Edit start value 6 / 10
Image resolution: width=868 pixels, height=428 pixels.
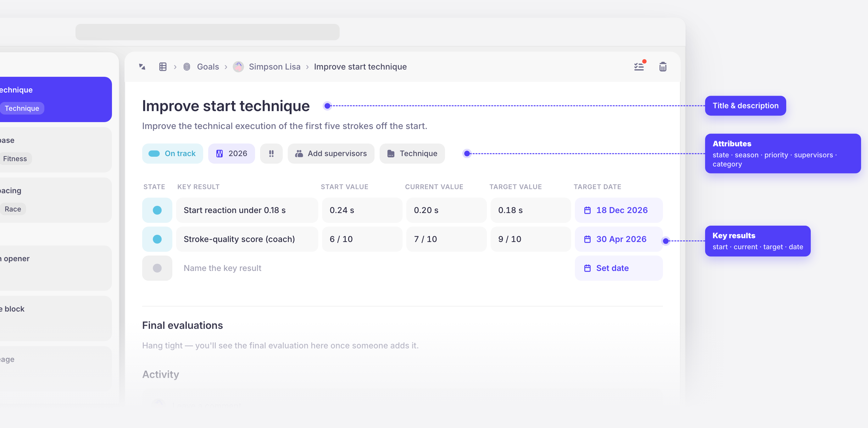pyautogui.click(x=362, y=239)
